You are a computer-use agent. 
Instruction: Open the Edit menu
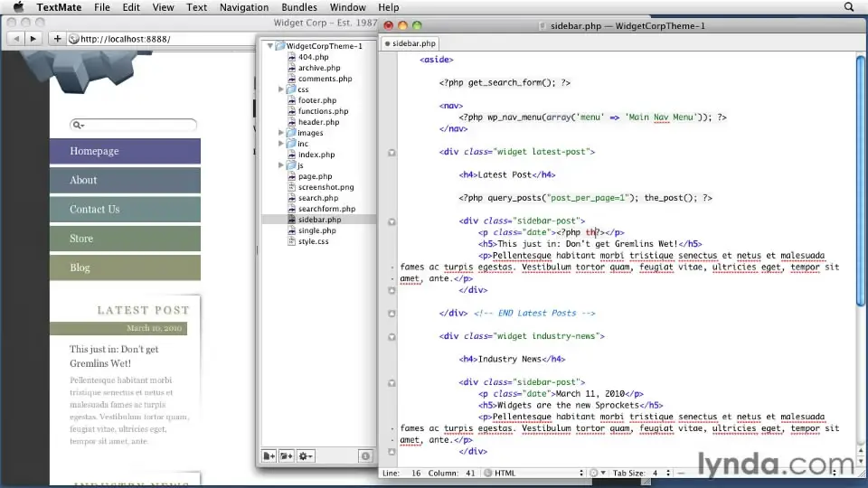pyautogui.click(x=131, y=7)
